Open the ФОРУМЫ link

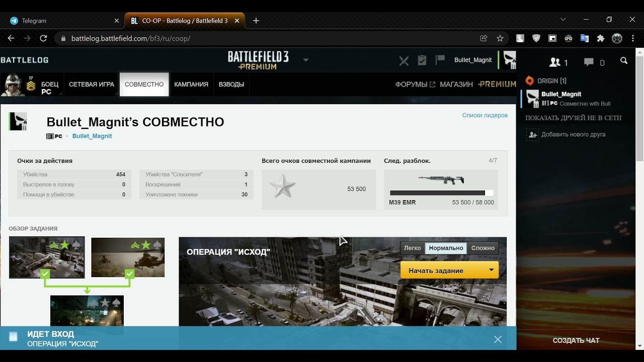pos(415,84)
